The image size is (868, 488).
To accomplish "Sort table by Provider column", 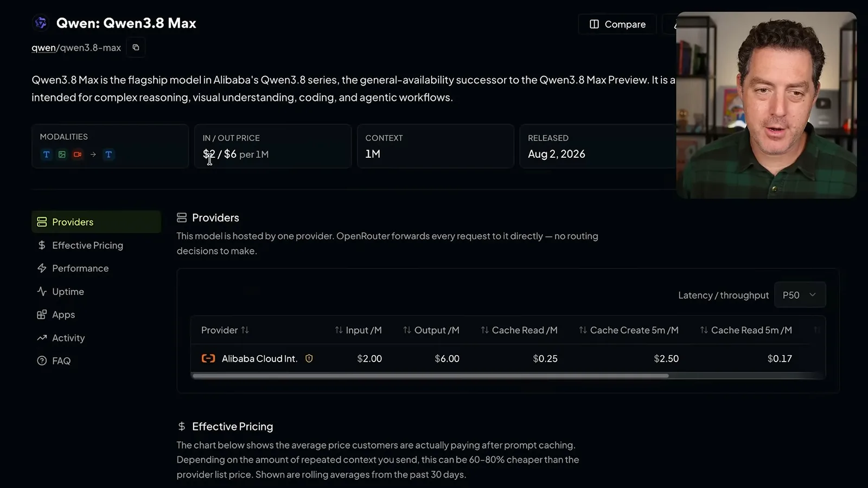I will (x=225, y=330).
